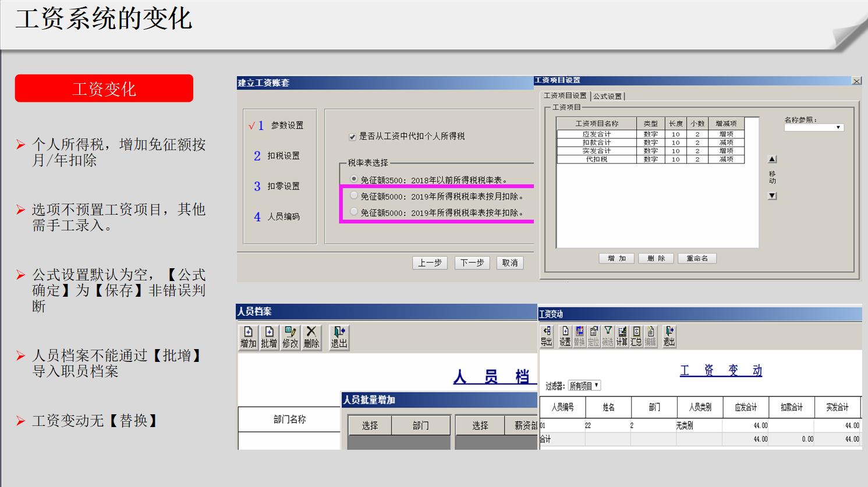Screen dimensions: 868x487
Task: Open the 名称参照 dropdown
Action: (x=838, y=127)
